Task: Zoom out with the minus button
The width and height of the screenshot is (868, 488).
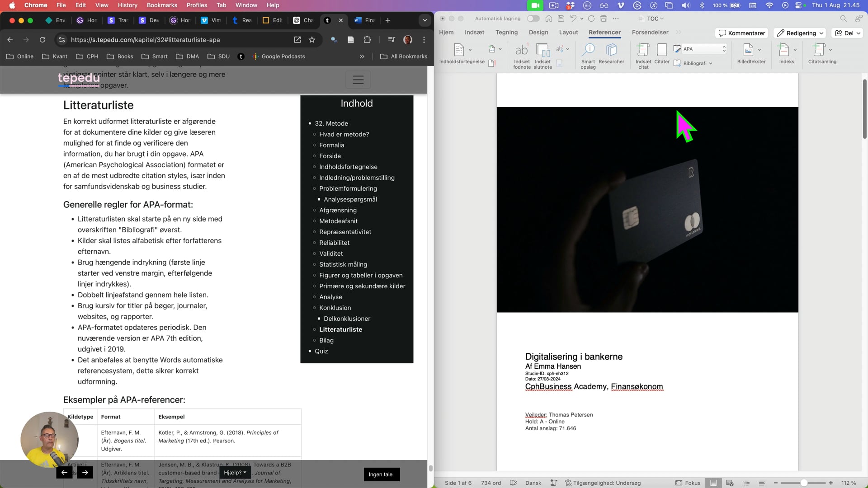Action: point(776,483)
